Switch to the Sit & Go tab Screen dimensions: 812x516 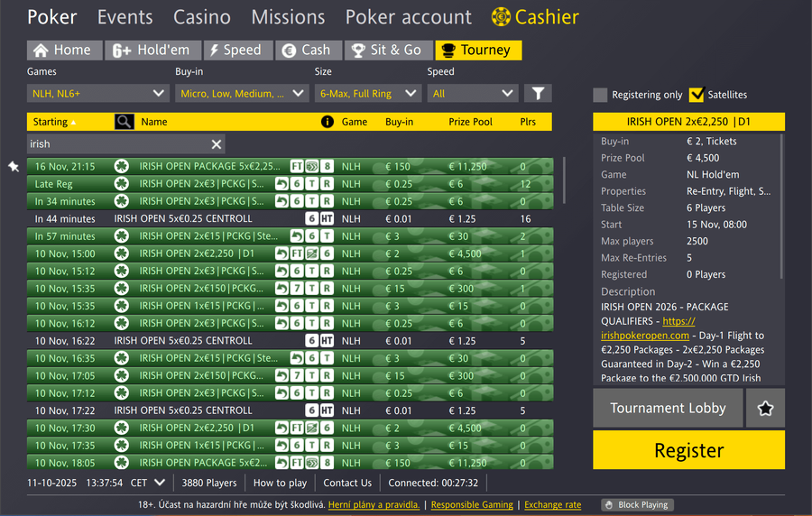click(385, 51)
